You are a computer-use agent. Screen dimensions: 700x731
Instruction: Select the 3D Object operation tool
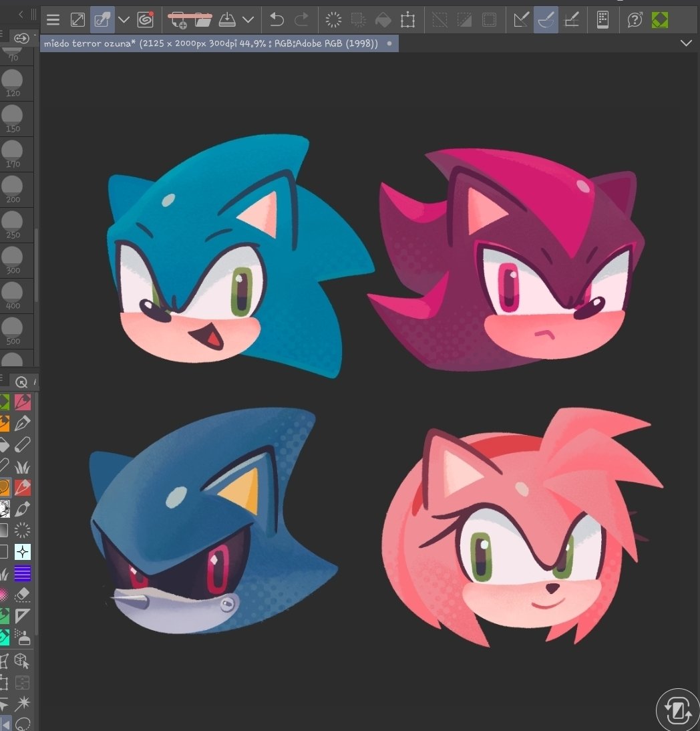coord(22,661)
